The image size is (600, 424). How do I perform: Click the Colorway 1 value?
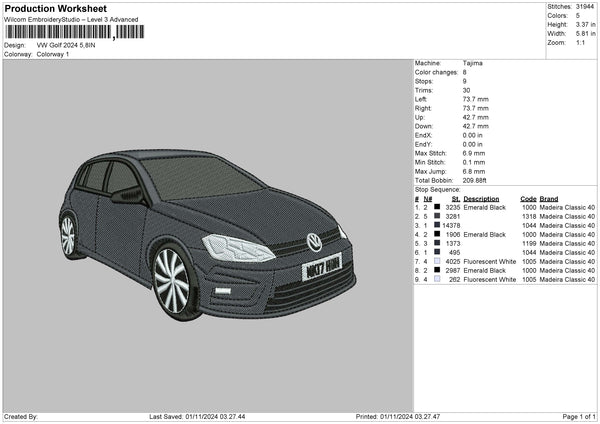[53, 54]
